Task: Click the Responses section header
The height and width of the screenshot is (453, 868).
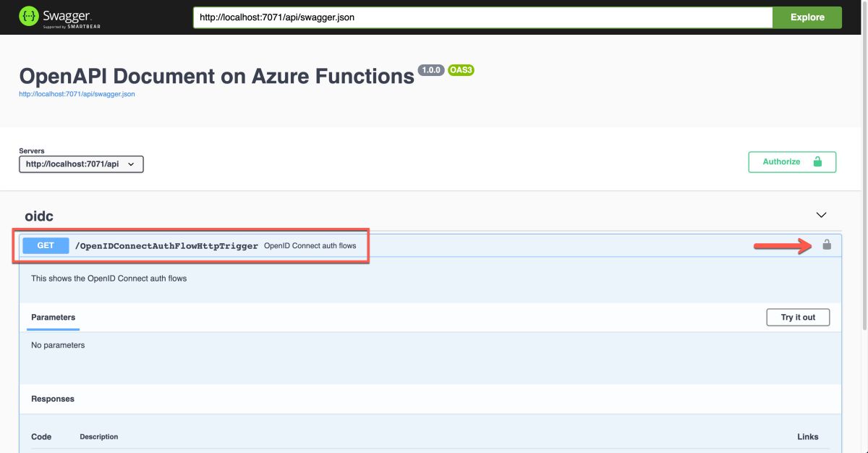Action: [53, 399]
